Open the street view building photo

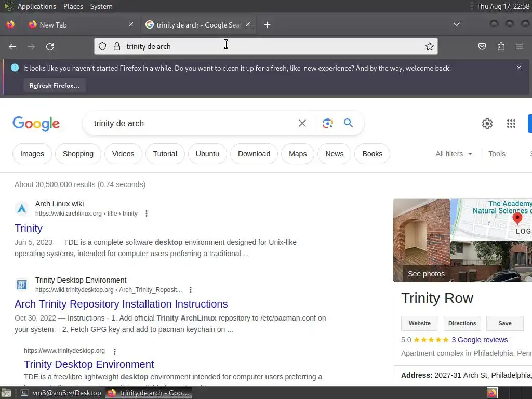tap(491, 262)
